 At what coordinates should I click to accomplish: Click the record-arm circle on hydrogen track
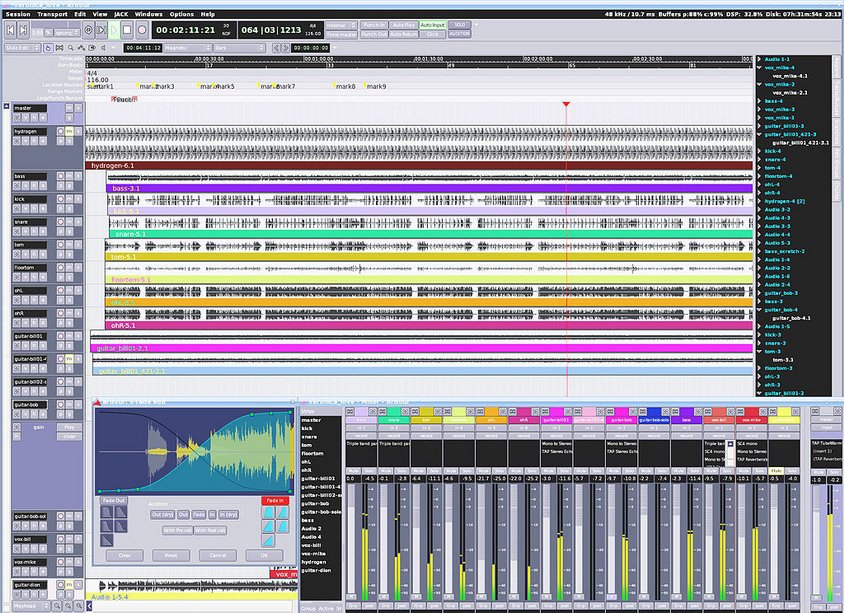coord(60,131)
